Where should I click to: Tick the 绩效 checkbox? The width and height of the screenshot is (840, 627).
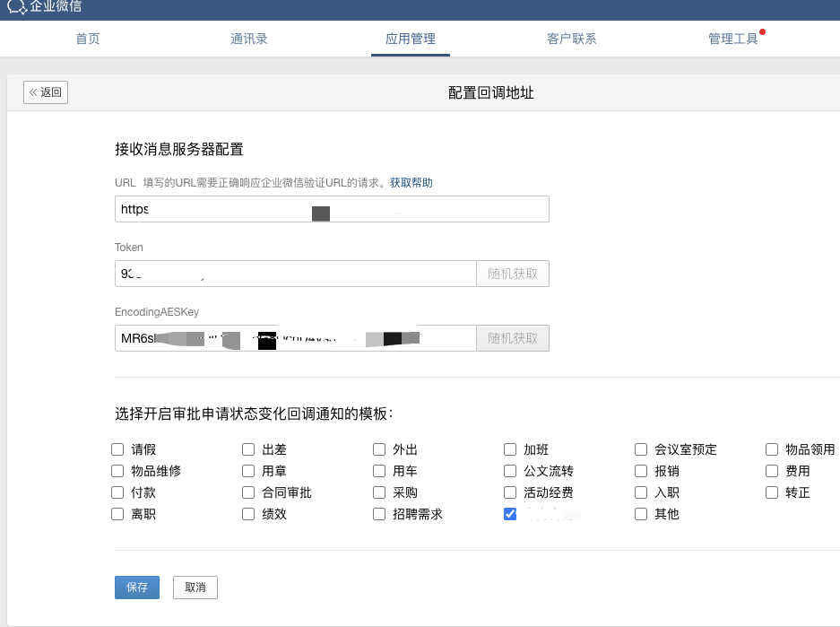click(248, 514)
